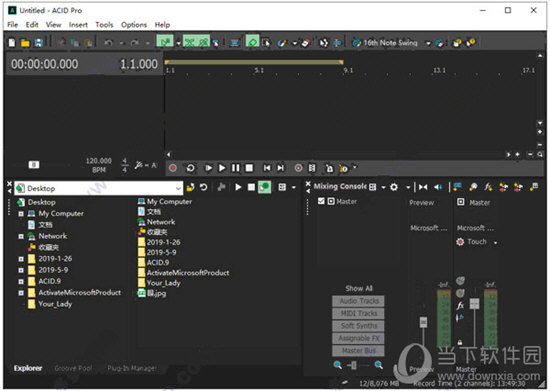The image size is (550, 391).
Task: Open the Desktop path dropdown in Explorer
Action: pos(178,188)
